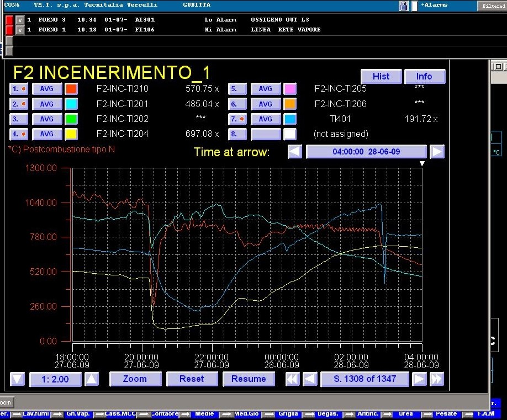507x420 pixels.
Task: Increase scale with the up triangle button
Action: (92, 379)
